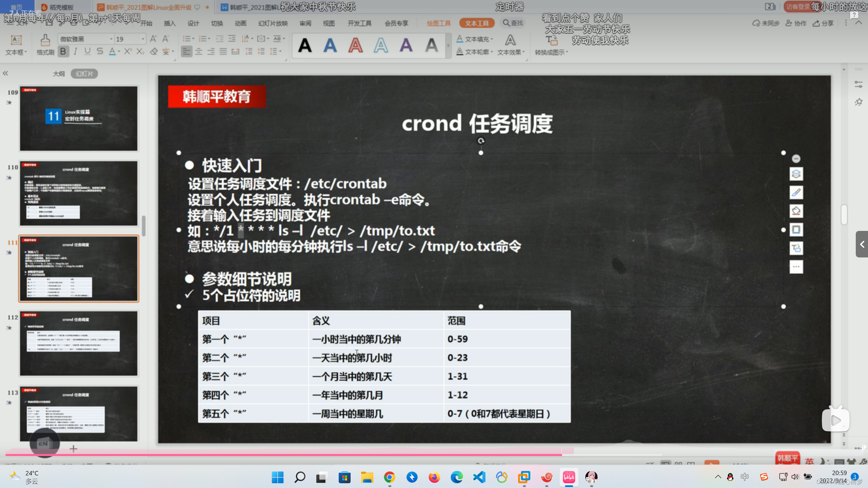Click the 查找 Find button
This screenshot has width=868, height=488.
513,23
